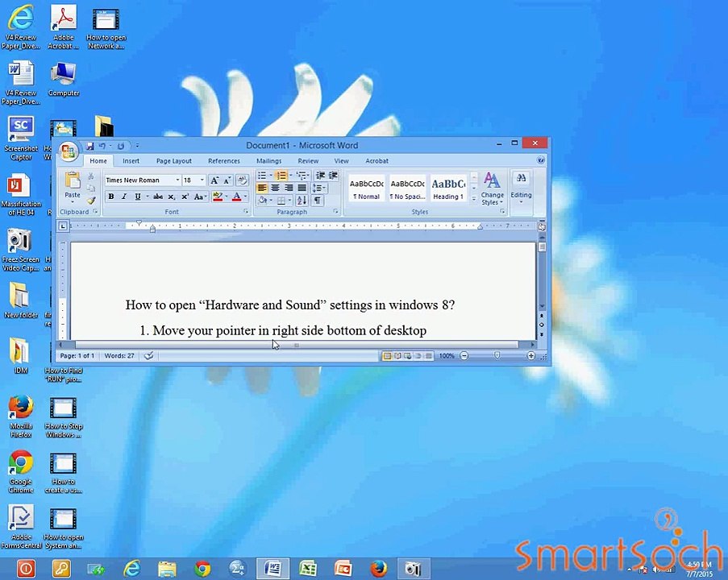The height and width of the screenshot is (580, 728).
Task: Click Undo in Quick Access Toolbar
Action: click(x=102, y=146)
